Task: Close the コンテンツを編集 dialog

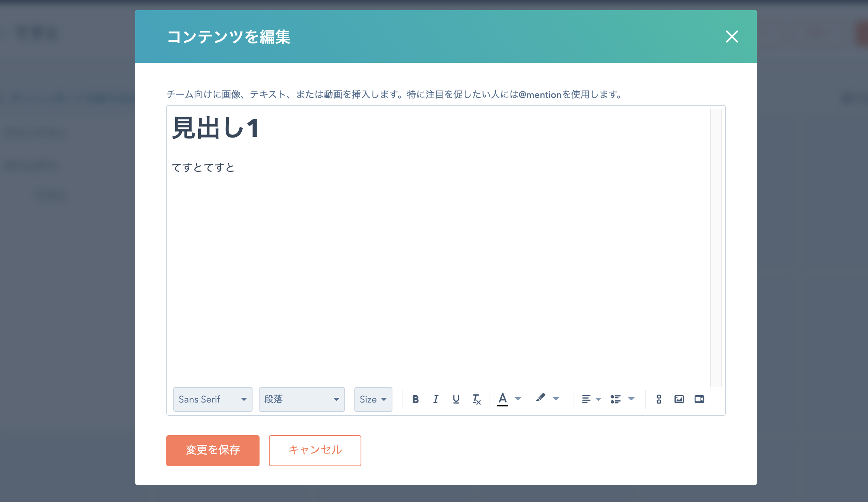Action: pyautogui.click(x=732, y=37)
